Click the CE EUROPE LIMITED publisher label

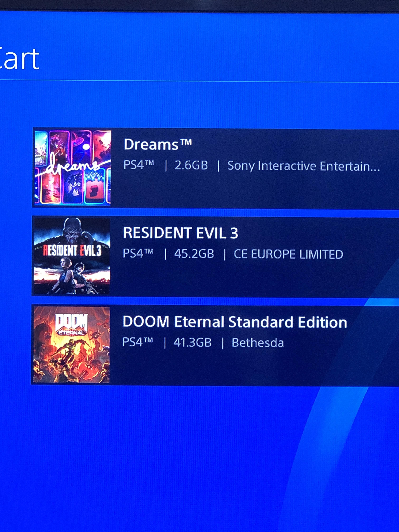288,254
